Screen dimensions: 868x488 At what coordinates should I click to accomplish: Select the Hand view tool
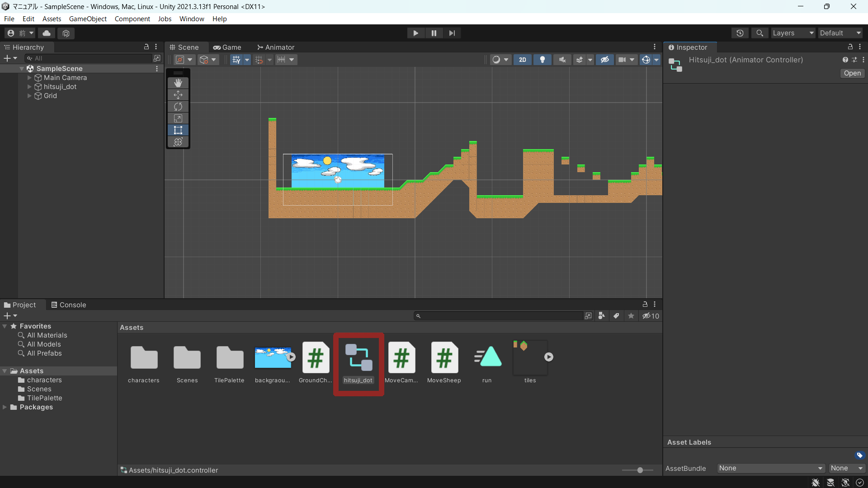(x=178, y=83)
